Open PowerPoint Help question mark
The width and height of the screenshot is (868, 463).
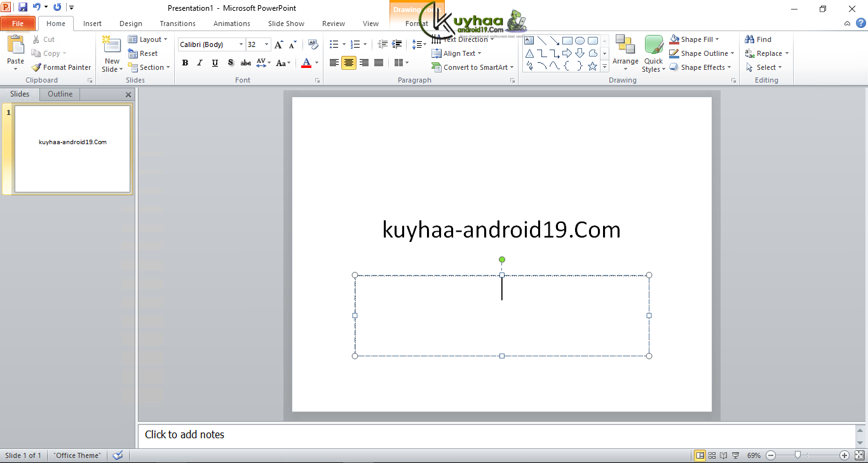pos(860,23)
